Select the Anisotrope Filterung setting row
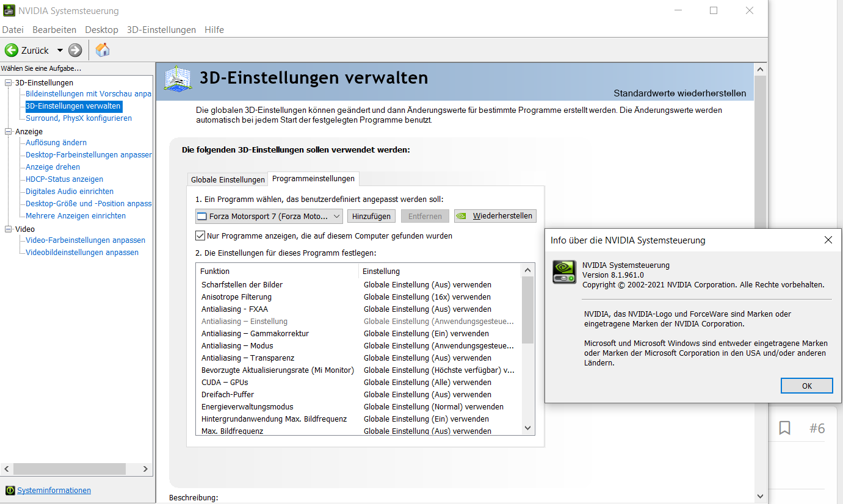Image resolution: width=843 pixels, height=504 pixels. pos(358,297)
